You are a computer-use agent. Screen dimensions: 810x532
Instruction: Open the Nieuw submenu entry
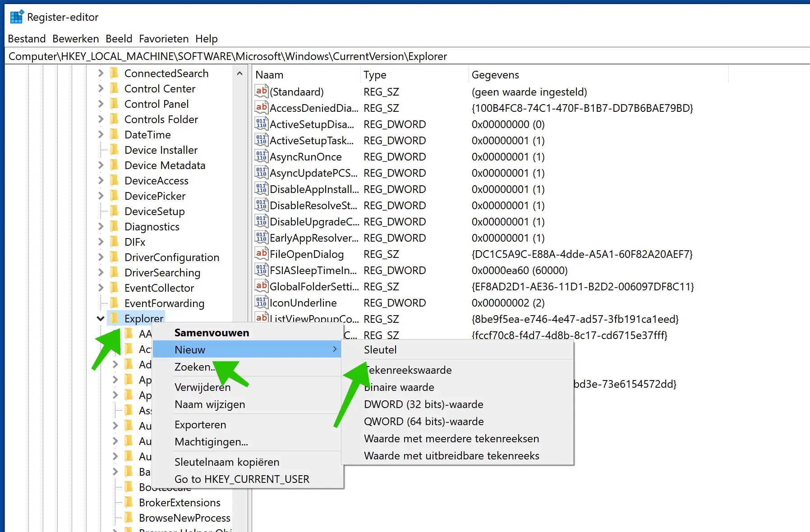coord(247,349)
